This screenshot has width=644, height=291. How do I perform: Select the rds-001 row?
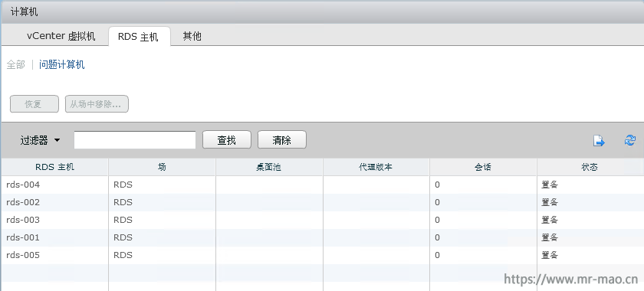(x=322, y=237)
